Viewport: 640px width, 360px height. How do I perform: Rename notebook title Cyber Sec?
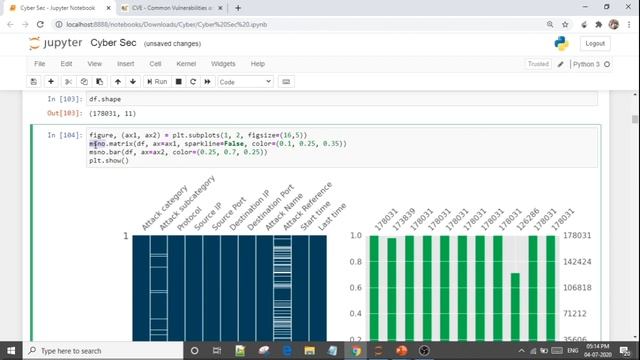tap(113, 43)
